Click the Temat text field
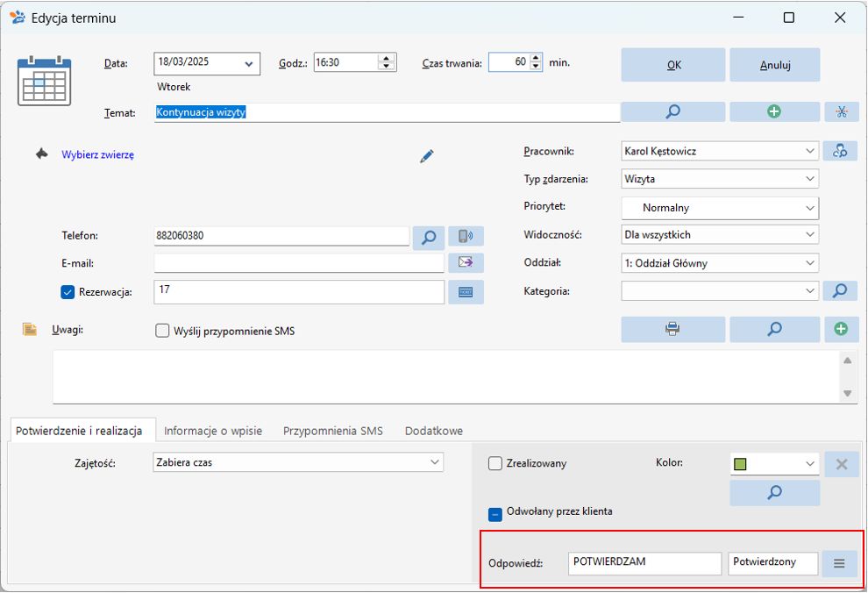Viewport: 868px width, 593px height. pos(387,112)
